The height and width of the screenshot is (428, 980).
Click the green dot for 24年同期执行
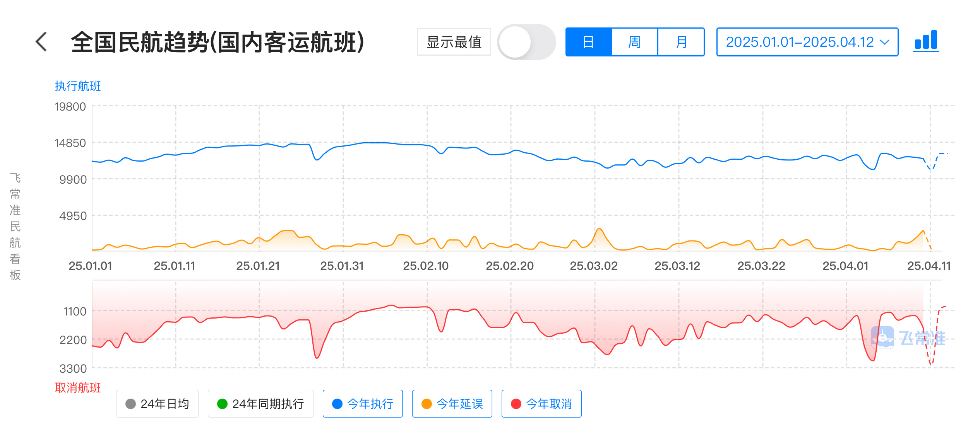[x=222, y=404]
